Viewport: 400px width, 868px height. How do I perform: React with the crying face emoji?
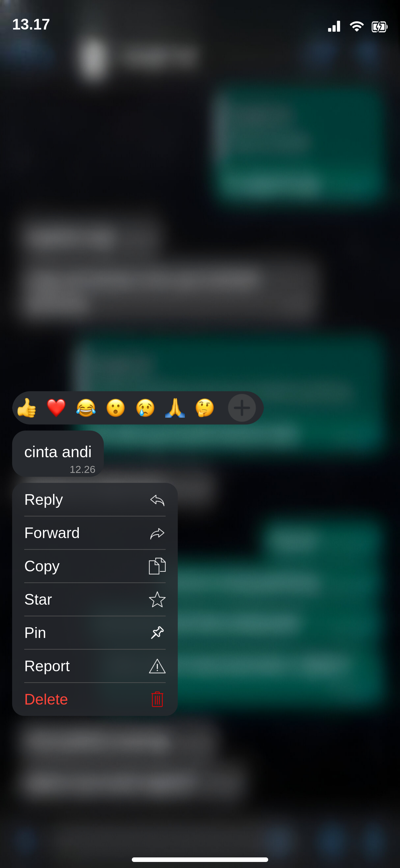145,408
